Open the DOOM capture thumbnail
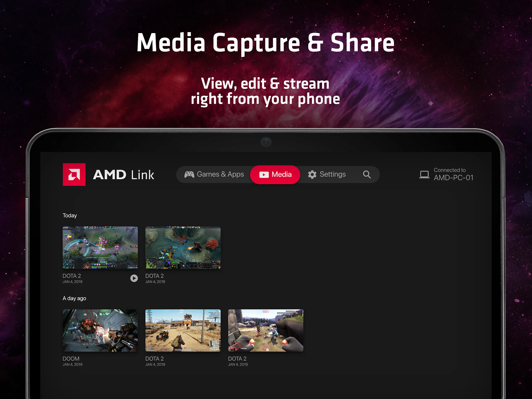Image resolution: width=532 pixels, height=399 pixels. (x=100, y=330)
